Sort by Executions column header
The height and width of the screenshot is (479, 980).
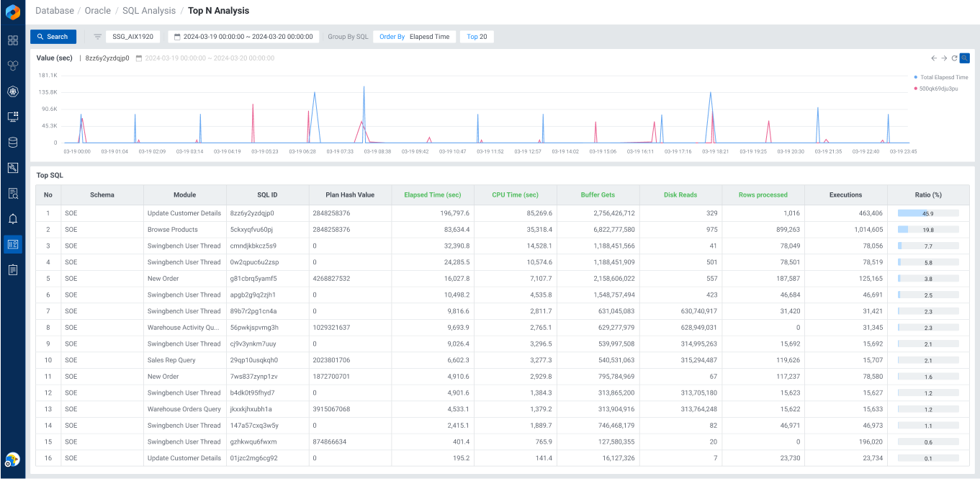coord(845,194)
